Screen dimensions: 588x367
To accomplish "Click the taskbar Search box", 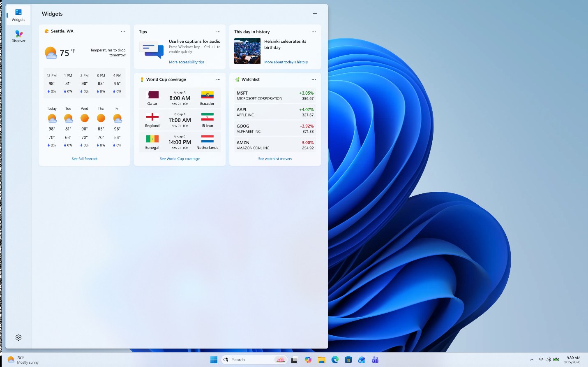I will pos(254,360).
